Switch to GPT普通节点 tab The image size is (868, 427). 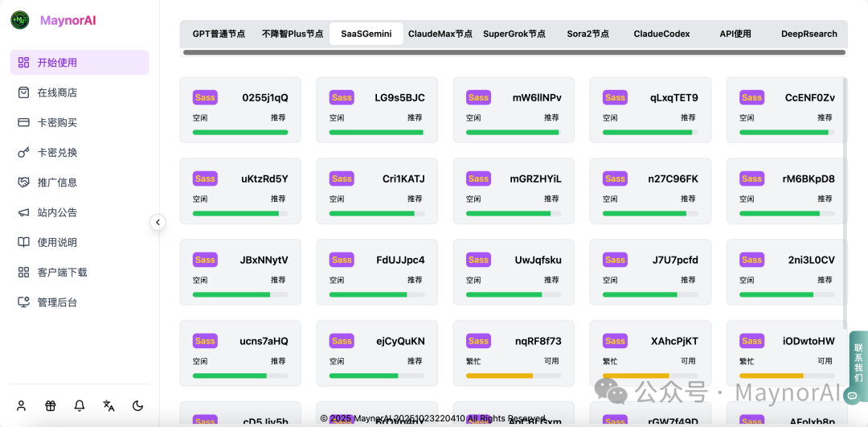[x=219, y=34]
